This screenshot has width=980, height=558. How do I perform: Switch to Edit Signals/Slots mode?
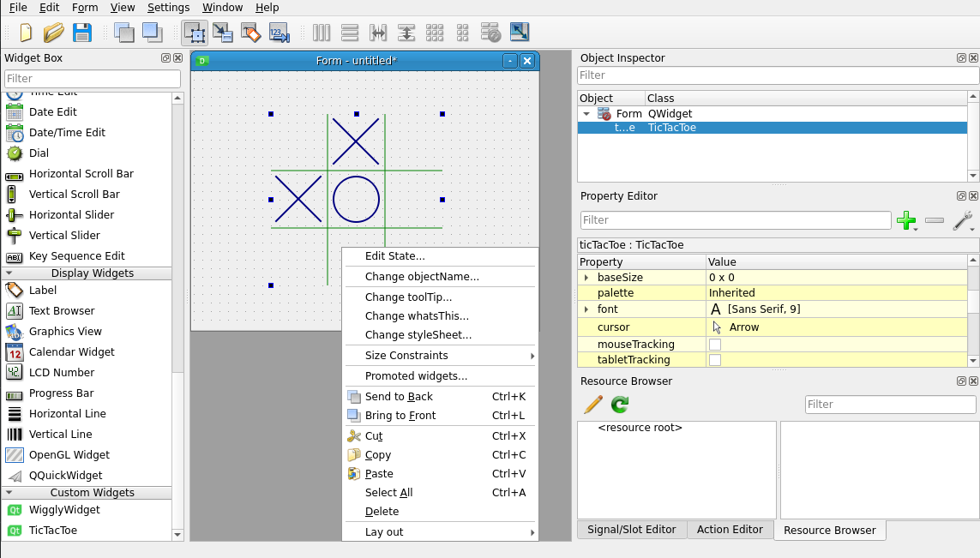coord(223,33)
